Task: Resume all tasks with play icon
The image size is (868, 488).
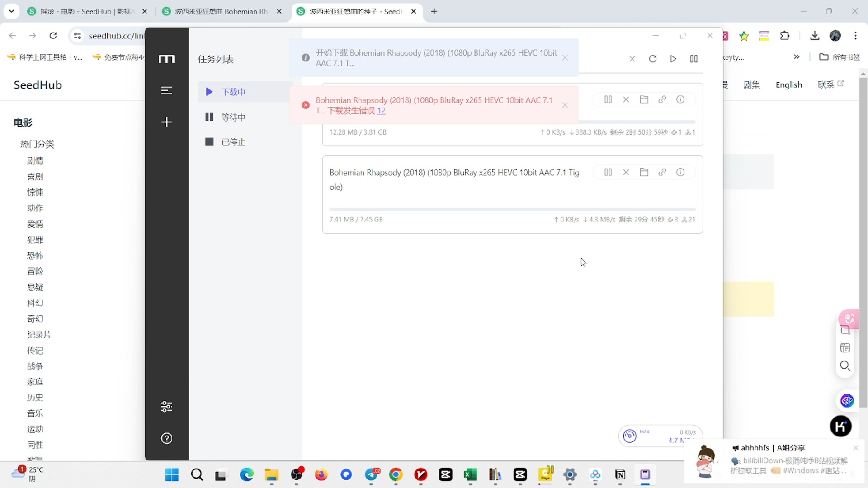Action: pyautogui.click(x=673, y=59)
